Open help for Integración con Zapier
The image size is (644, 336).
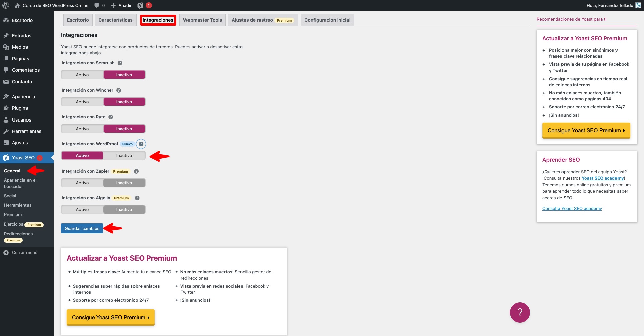pyautogui.click(x=136, y=171)
